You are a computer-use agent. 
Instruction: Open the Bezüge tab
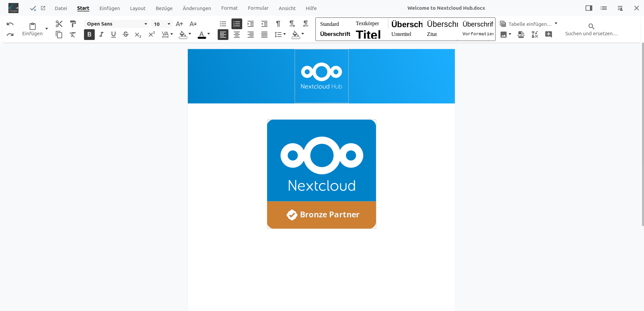(x=164, y=8)
